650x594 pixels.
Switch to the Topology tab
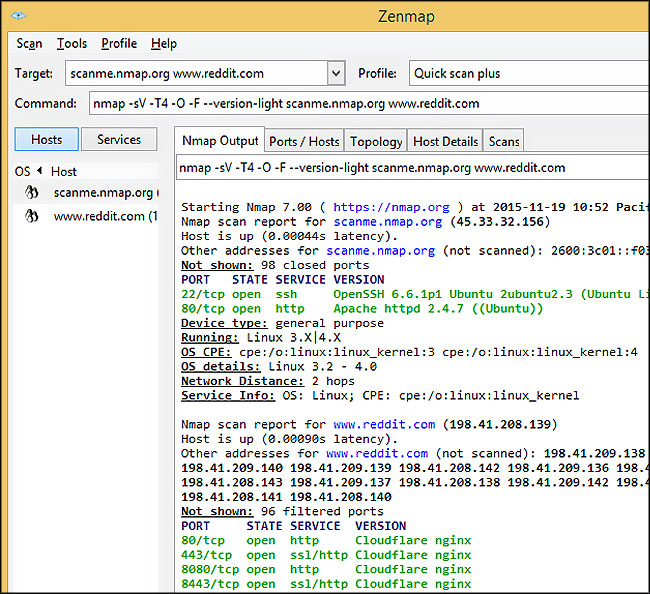[x=376, y=141]
